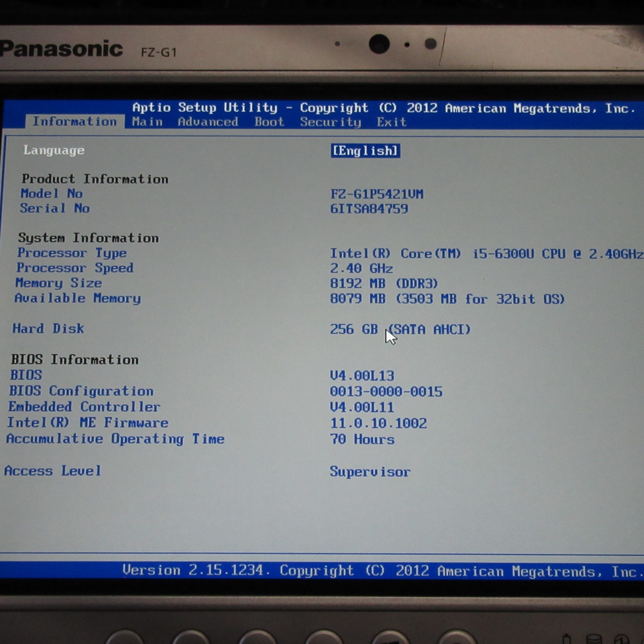Open the Security tab
This screenshot has height=644, width=644.
coord(330,122)
